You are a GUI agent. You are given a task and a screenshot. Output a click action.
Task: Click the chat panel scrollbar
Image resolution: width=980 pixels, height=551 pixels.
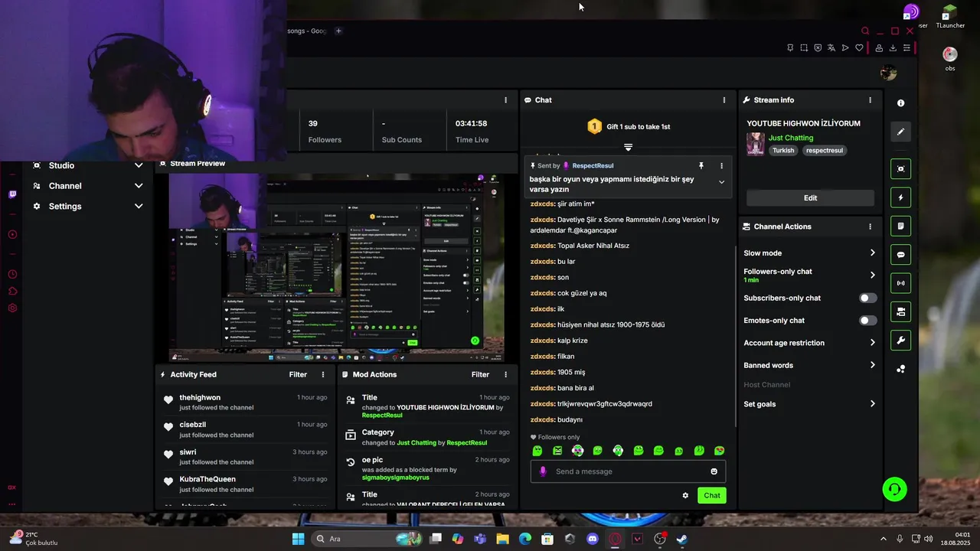click(x=734, y=337)
